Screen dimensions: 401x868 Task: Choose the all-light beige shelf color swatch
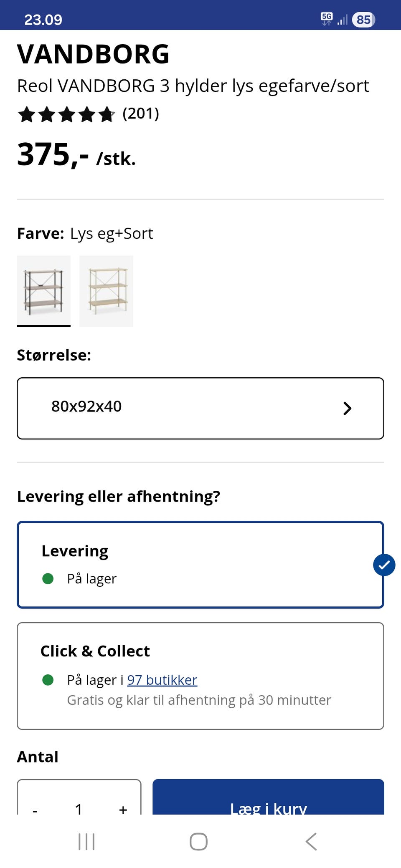point(106,291)
